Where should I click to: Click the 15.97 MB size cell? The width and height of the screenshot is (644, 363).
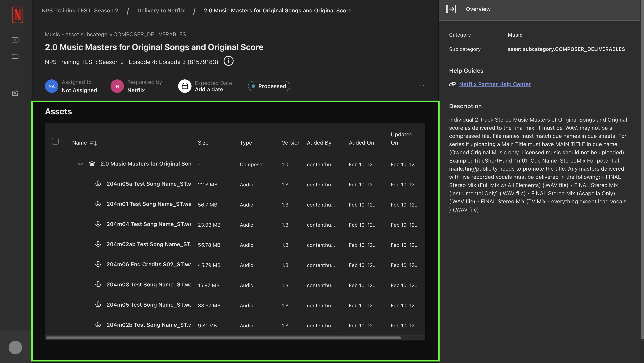208,285
